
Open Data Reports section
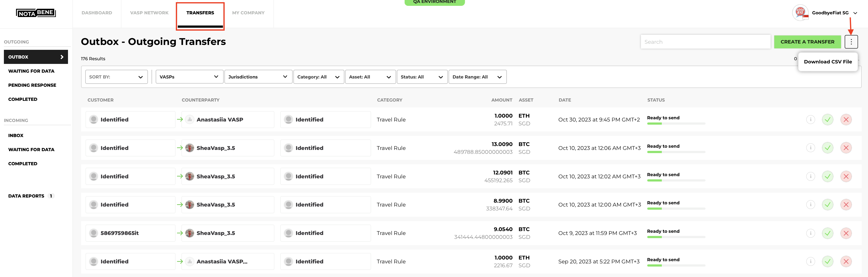(26, 196)
